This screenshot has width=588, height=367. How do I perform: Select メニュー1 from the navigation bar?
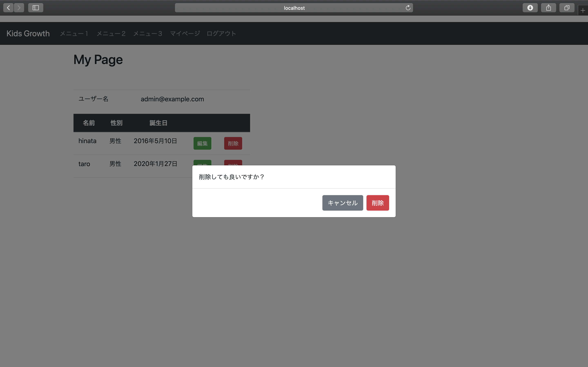74,33
